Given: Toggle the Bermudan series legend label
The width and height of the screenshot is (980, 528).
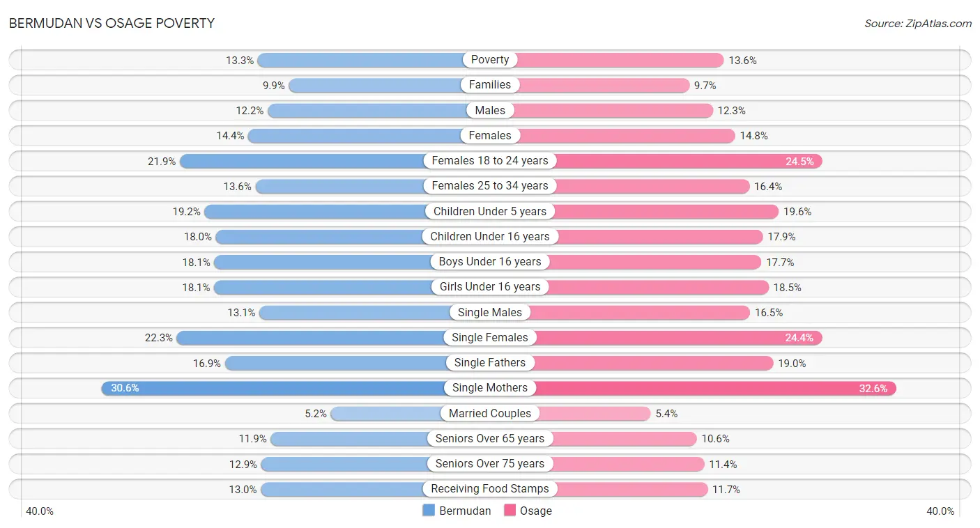Looking at the screenshot, I should click(x=465, y=511).
